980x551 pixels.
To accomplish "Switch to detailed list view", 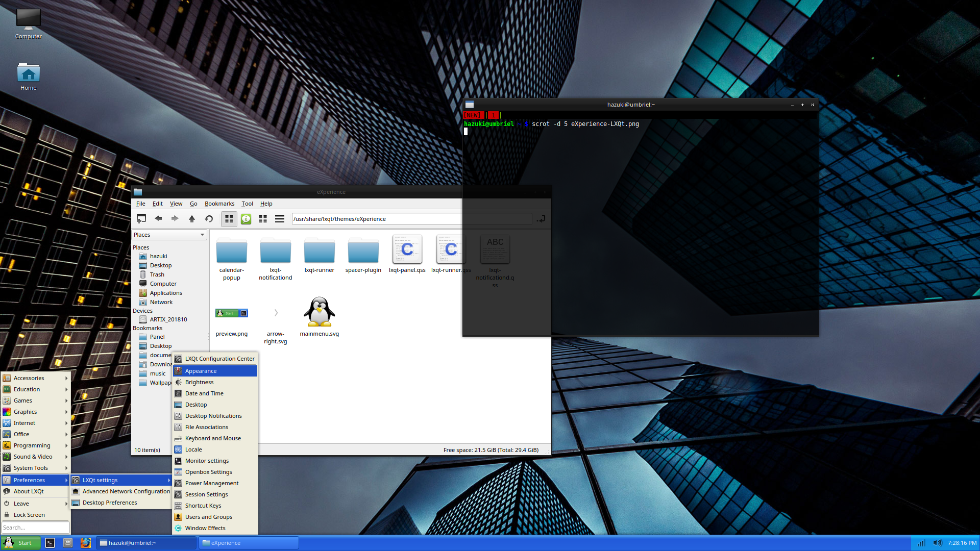I will click(280, 218).
